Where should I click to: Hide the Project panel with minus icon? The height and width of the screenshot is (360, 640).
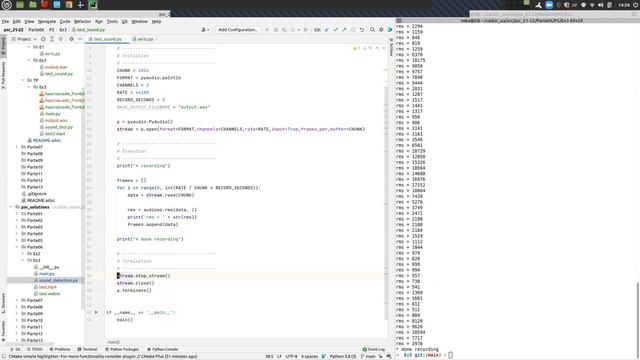80,39
